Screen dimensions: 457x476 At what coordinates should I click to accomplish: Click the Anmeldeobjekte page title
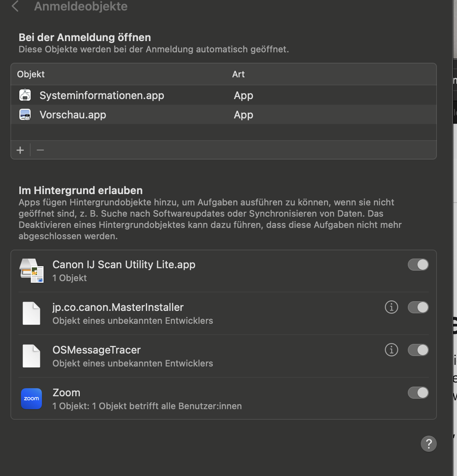pos(81,6)
